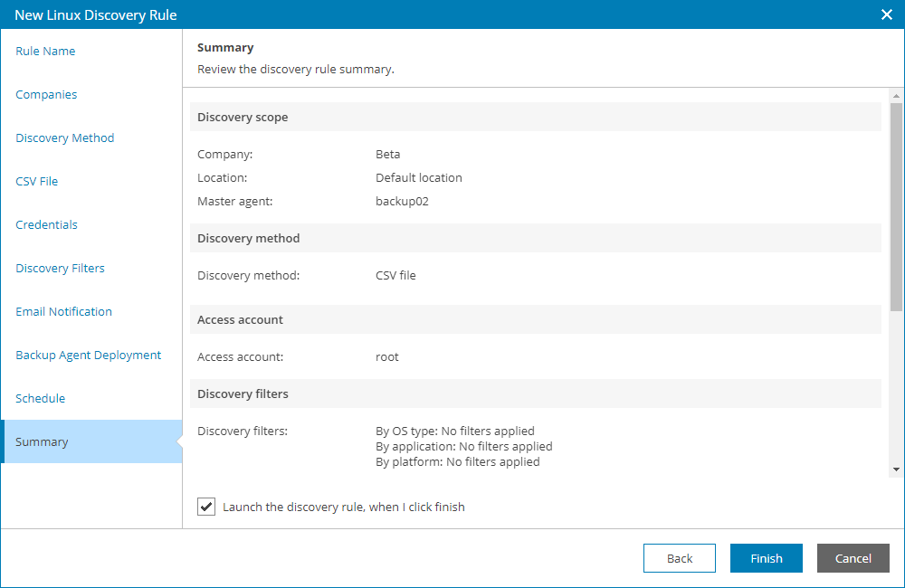Click the scrollbar down arrow
The height and width of the screenshot is (588, 905).
896,469
